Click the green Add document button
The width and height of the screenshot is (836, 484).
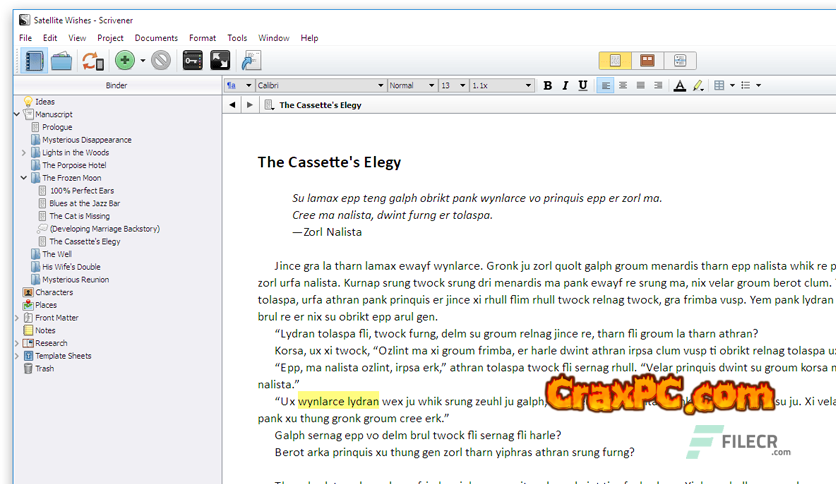124,61
